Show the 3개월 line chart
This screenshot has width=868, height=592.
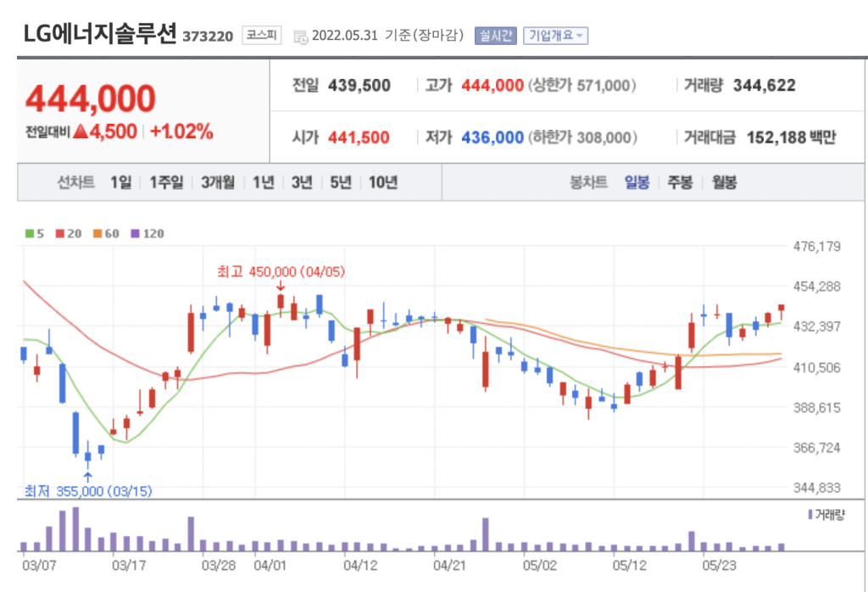(218, 182)
